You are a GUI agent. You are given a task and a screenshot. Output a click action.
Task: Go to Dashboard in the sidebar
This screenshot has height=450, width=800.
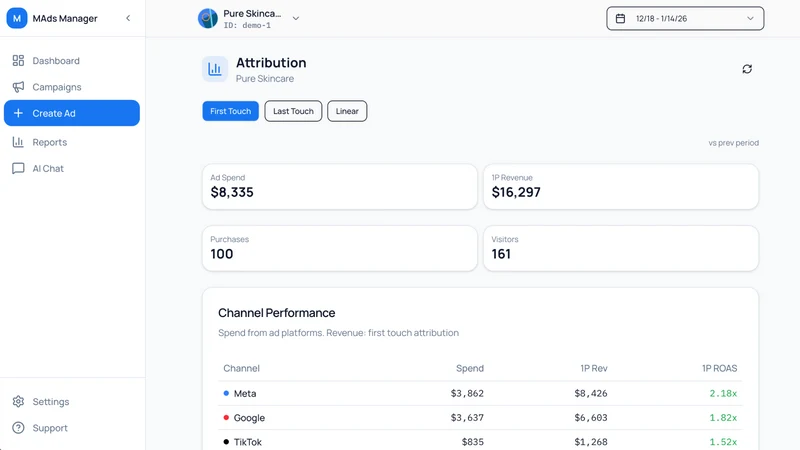click(71, 61)
